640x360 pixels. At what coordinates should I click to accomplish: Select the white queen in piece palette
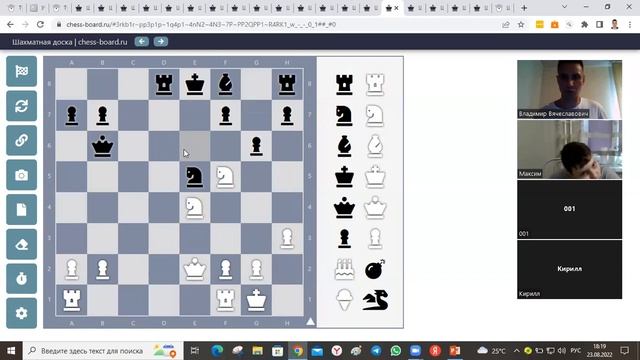375,208
